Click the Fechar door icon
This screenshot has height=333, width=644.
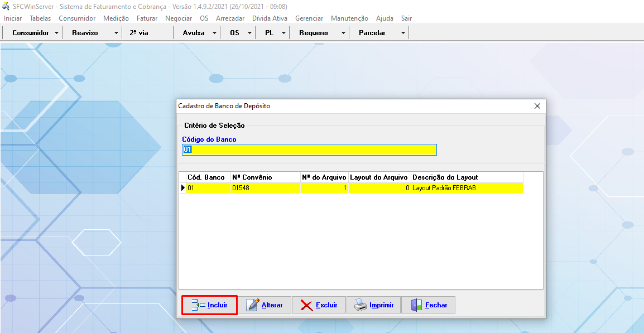(x=416, y=305)
